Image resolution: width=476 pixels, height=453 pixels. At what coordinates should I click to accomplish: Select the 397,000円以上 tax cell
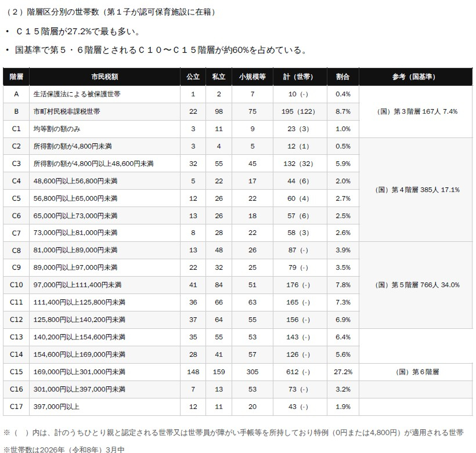click(x=104, y=407)
